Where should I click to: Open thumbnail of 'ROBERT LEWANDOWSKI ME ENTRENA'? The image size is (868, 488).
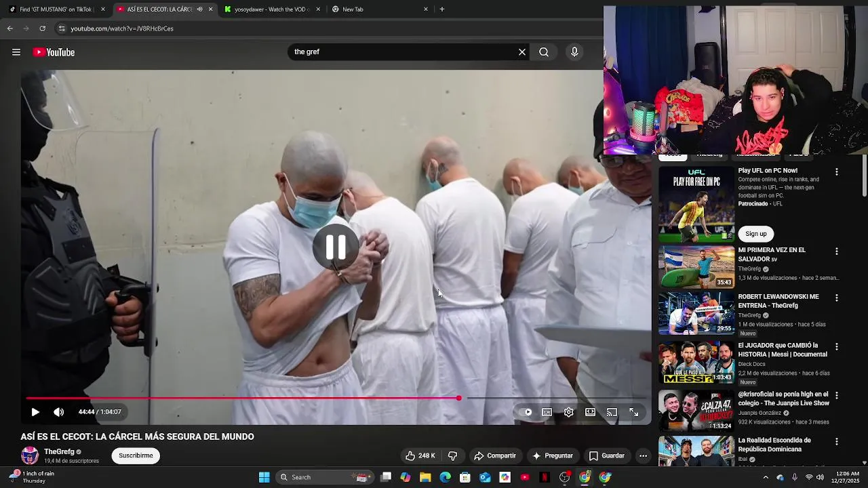[x=696, y=313]
